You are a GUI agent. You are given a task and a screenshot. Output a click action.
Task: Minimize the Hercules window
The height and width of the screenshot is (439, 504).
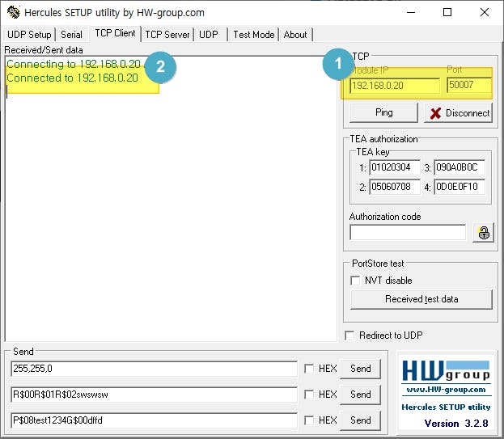click(411, 12)
